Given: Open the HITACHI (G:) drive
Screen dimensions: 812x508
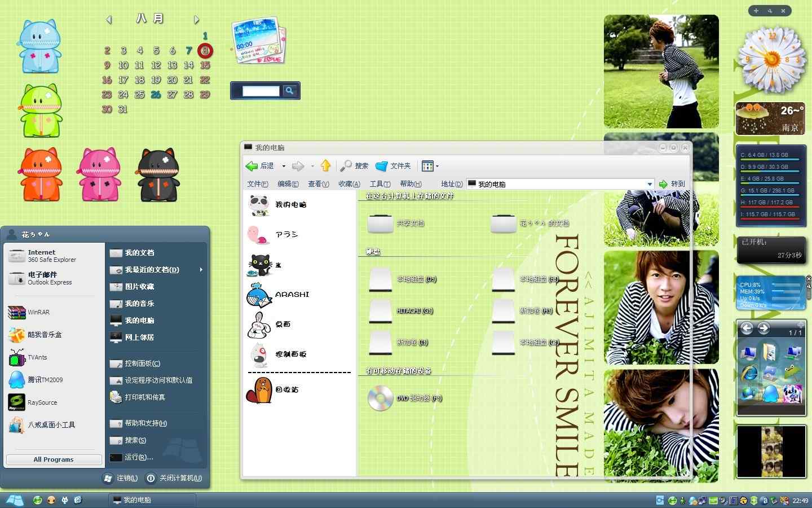Looking at the screenshot, I should 401,311.
